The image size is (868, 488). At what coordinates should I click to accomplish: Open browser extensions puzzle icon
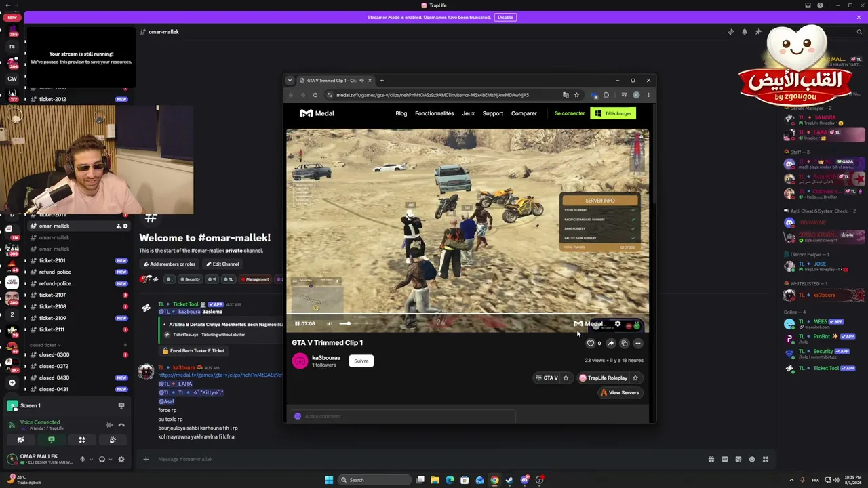(x=606, y=95)
